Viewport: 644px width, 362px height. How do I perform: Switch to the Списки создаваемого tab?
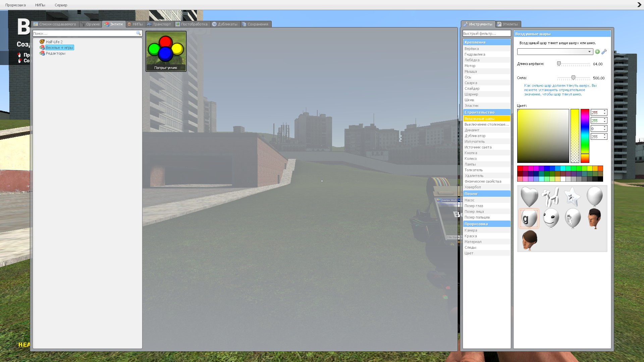(55, 24)
